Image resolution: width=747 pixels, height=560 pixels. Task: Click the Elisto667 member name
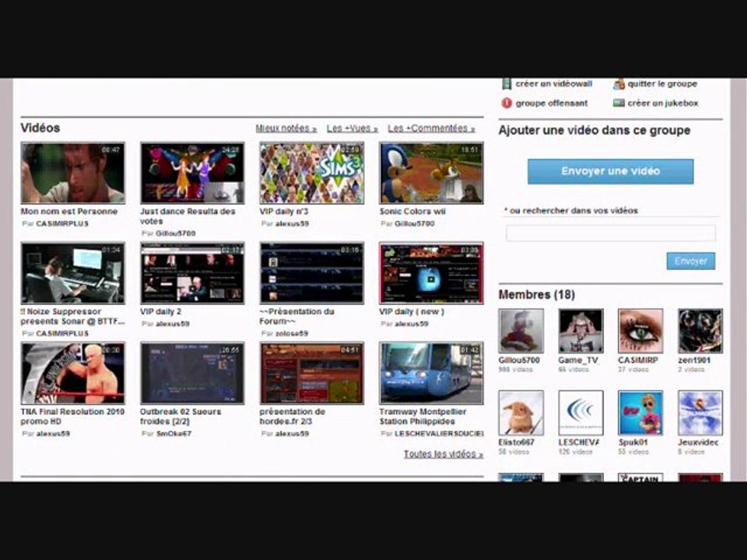tap(517, 443)
